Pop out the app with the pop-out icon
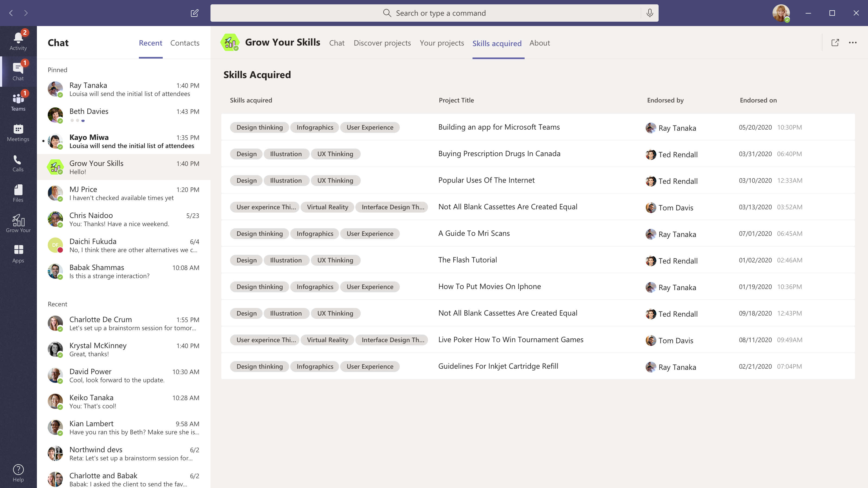868x488 pixels. tap(835, 43)
